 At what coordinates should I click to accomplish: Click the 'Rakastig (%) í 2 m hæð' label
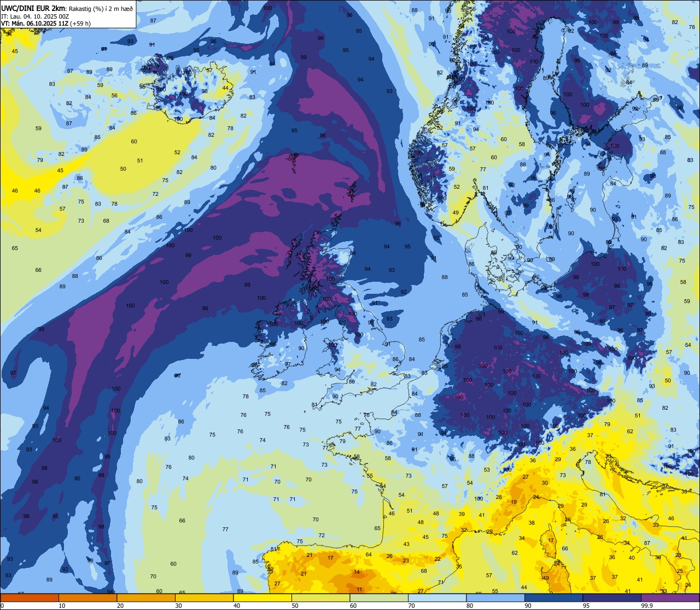click(x=101, y=9)
